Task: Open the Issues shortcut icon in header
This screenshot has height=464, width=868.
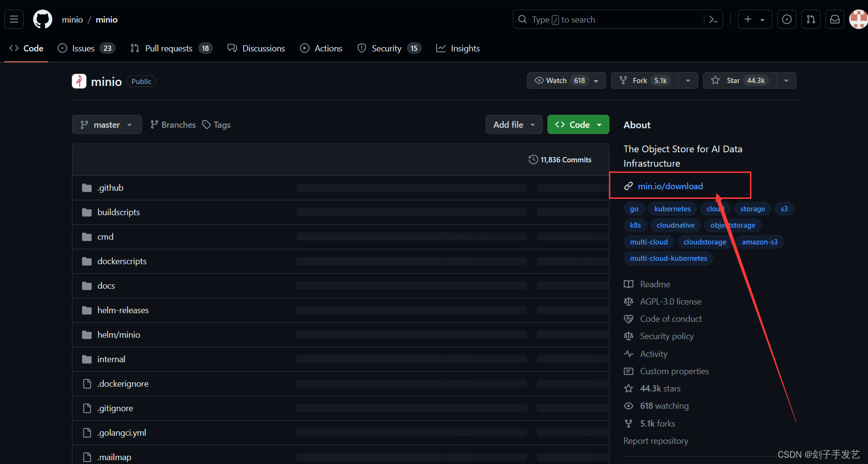Action: click(x=787, y=19)
